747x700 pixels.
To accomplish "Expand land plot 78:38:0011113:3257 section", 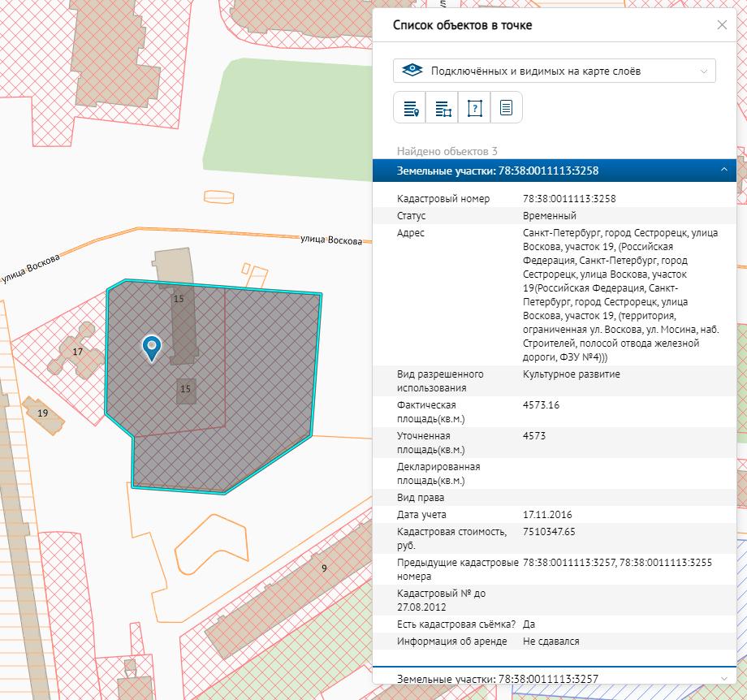I will (554, 677).
